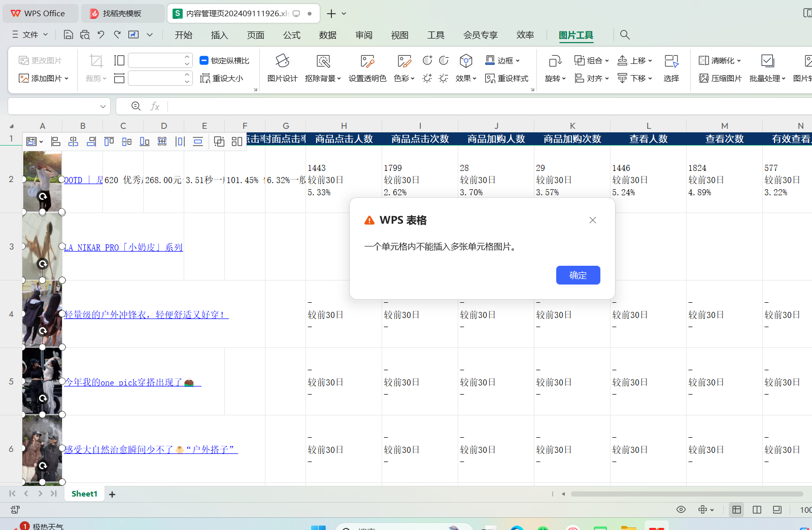The width and height of the screenshot is (812, 530).
Task: Open the Name Box dropdown arrow
Action: (x=103, y=107)
